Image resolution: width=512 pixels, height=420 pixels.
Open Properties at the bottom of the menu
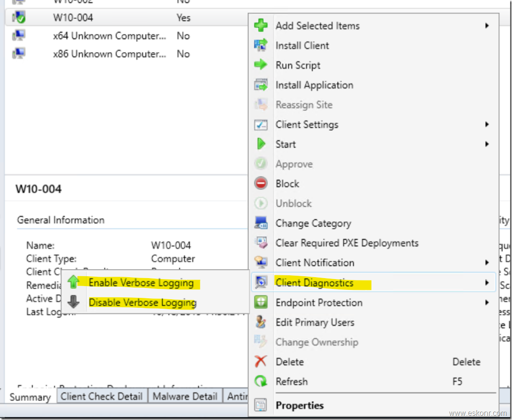[x=299, y=405]
